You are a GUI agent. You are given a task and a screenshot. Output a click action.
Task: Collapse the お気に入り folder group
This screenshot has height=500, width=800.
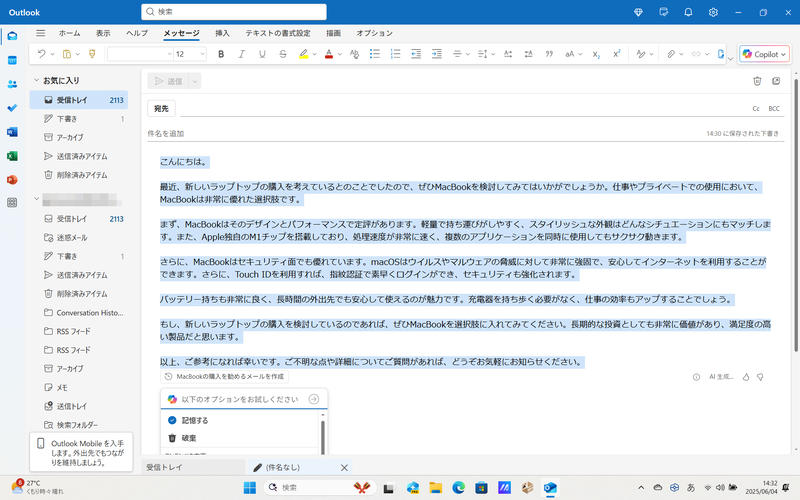click(37, 80)
